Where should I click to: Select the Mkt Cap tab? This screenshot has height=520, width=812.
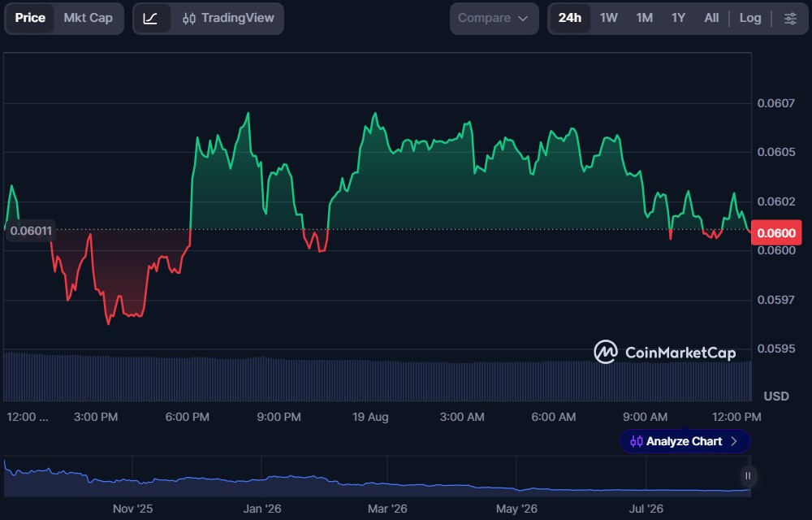(88, 18)
